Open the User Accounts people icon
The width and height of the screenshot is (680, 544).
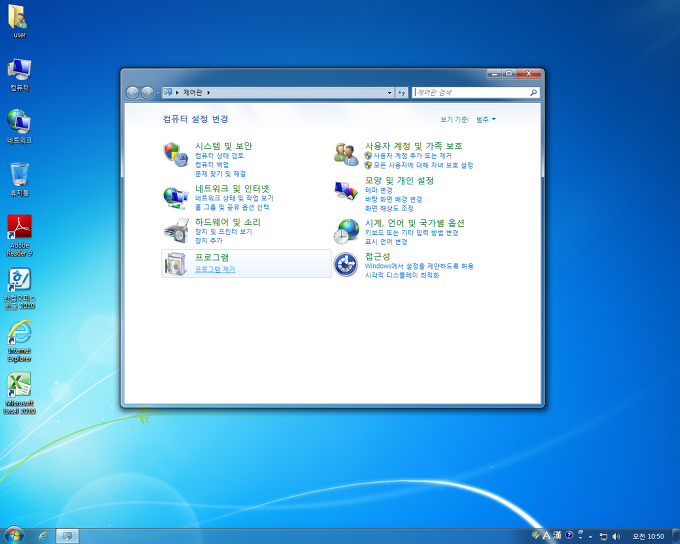pos(346,154)
